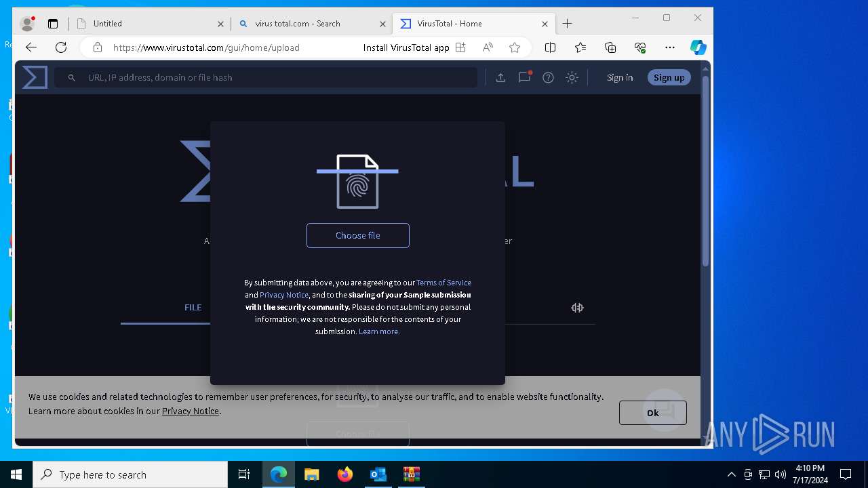Viewport: 868px width, 488px height.
Task: Open the notifications chat icon
Action: coord(524,77)
